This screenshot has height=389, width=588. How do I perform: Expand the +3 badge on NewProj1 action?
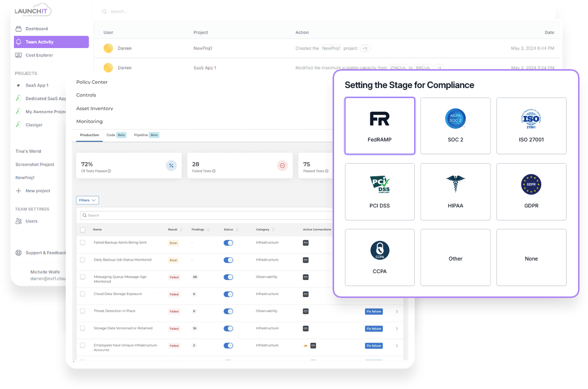365,48
